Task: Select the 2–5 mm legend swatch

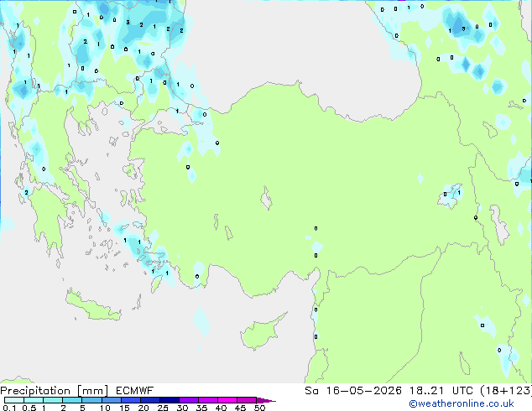Action: 72,400
